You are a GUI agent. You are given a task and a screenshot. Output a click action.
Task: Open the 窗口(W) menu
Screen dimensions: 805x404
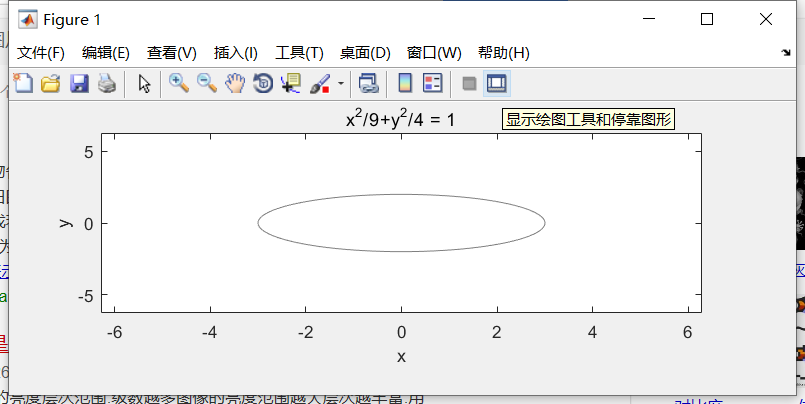coord(434,53)
